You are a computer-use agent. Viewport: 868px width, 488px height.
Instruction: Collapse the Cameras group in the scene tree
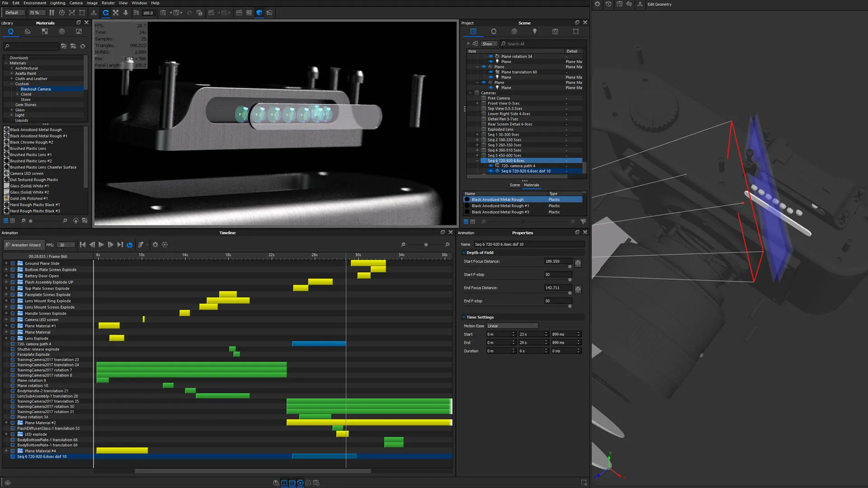click(471, 93)
